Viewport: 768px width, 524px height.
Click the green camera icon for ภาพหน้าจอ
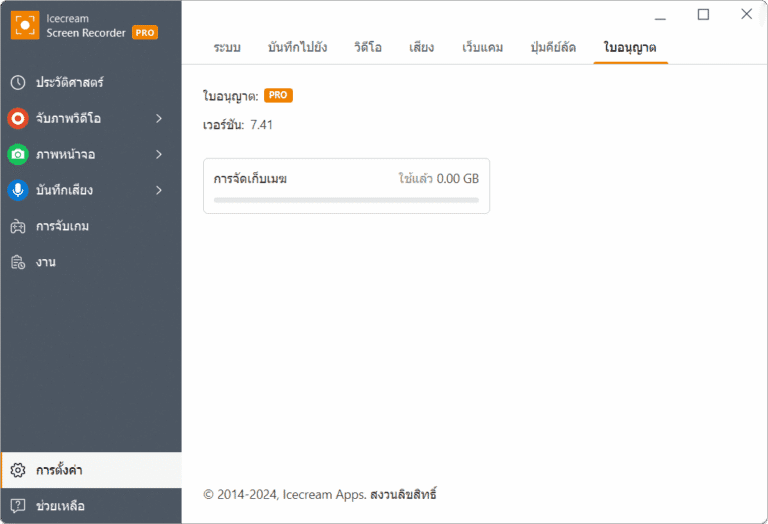pos(18,154)
